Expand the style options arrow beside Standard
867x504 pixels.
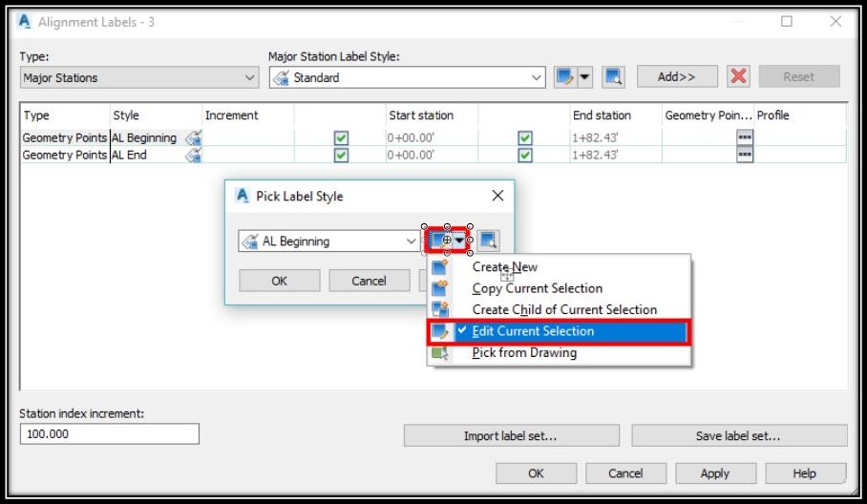[x=584, y=76]
